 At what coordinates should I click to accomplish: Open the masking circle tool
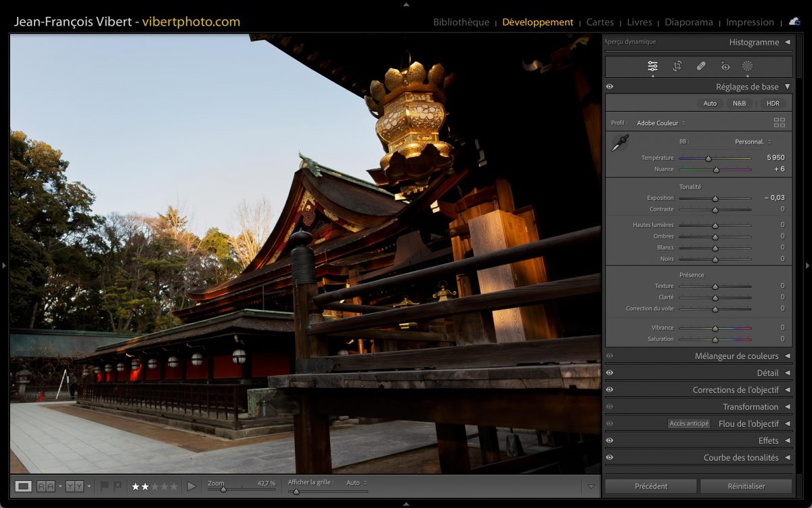[x=748, y=66]
